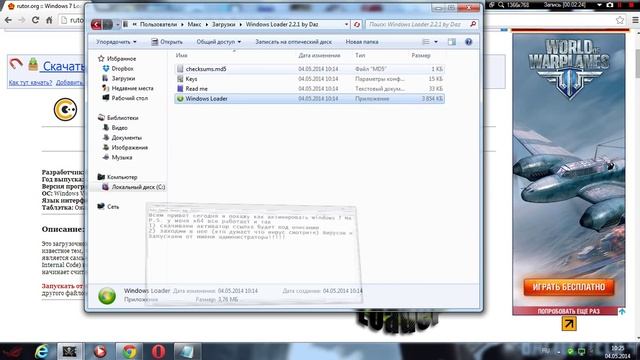Select the Keys file

(309, 79)
